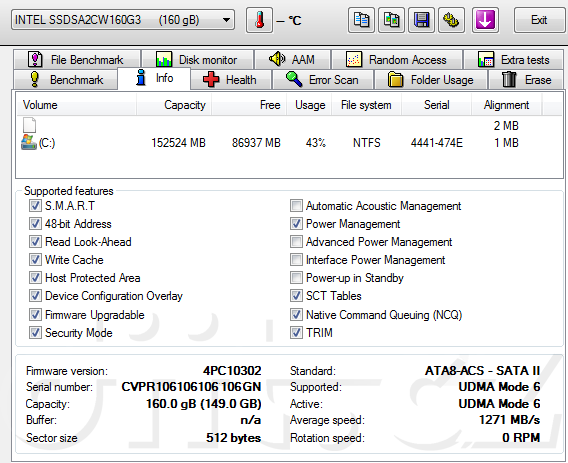568x463 pixels.
Task: Click the 512 bytes sector size value
Action: tap(234, 438)
